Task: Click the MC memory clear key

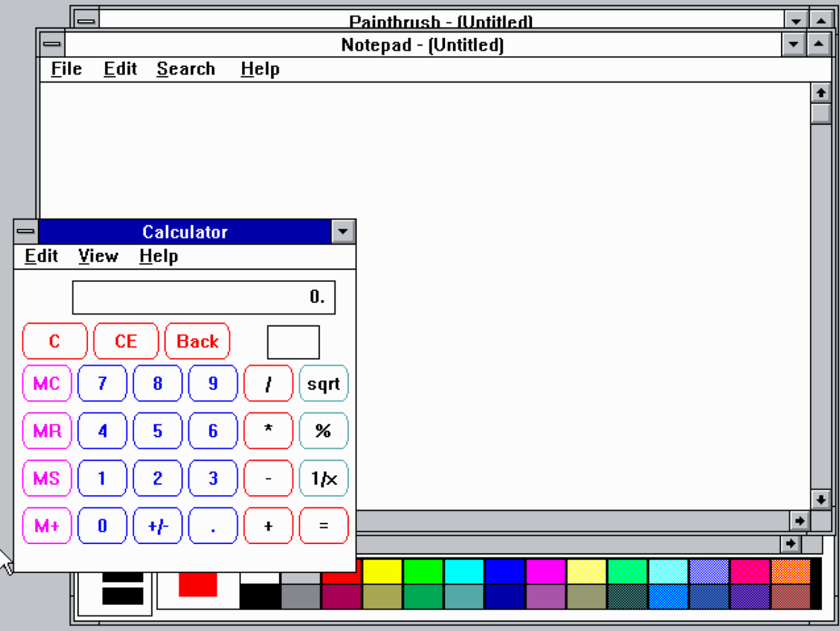Action: [47, 384]
